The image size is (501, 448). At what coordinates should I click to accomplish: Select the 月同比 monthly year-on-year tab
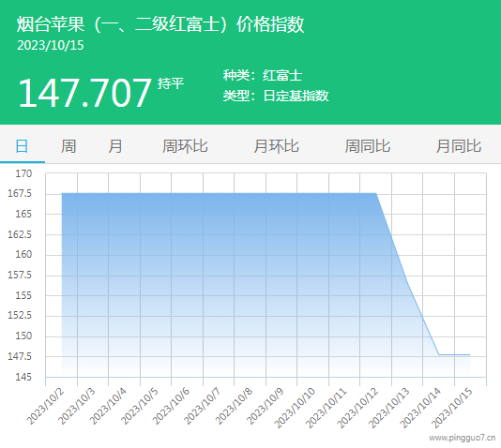click(x=459, y=146)
